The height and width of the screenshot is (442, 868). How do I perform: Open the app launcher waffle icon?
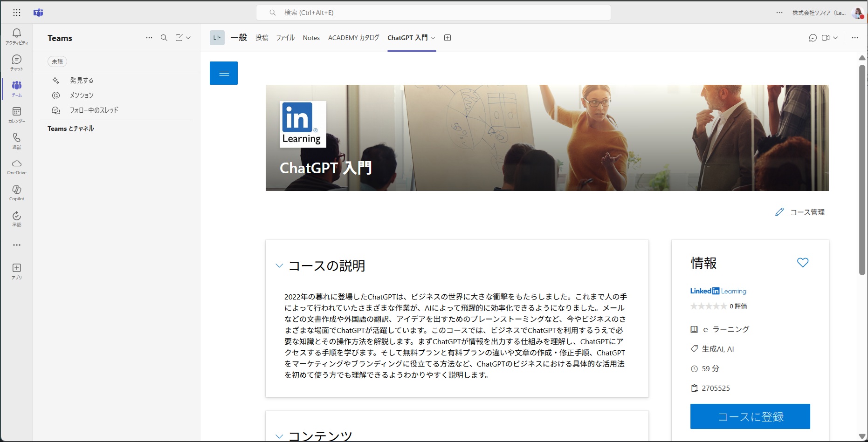tap(17, 13)
